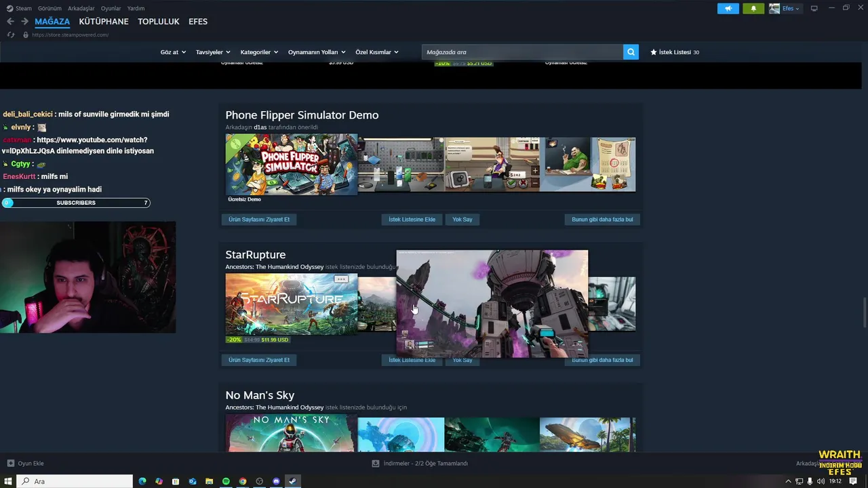Open the İstek Listesi 30 link
868x488 pixels.
point(675,52)
